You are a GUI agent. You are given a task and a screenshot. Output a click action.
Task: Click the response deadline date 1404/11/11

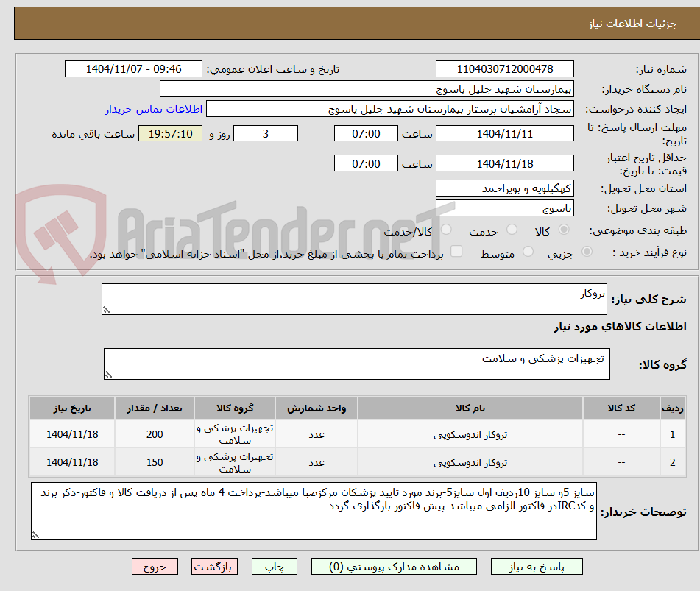coord(504,133)
